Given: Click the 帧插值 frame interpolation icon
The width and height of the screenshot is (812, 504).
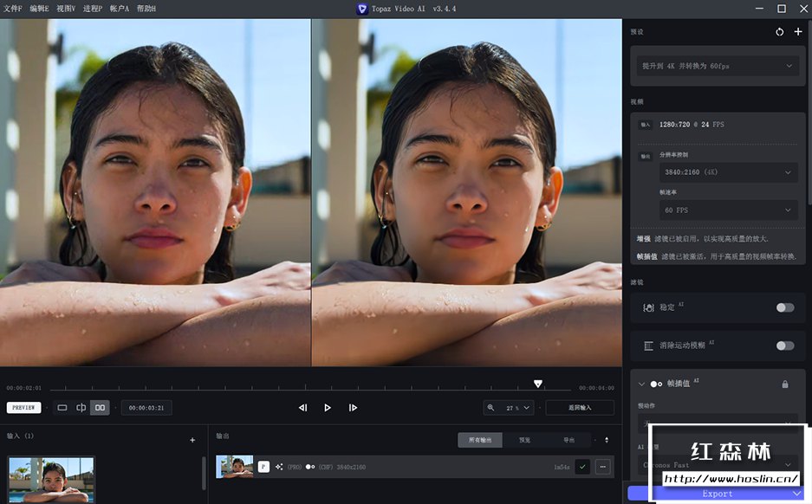Looking at the screenshot, I should pos(656,384).
